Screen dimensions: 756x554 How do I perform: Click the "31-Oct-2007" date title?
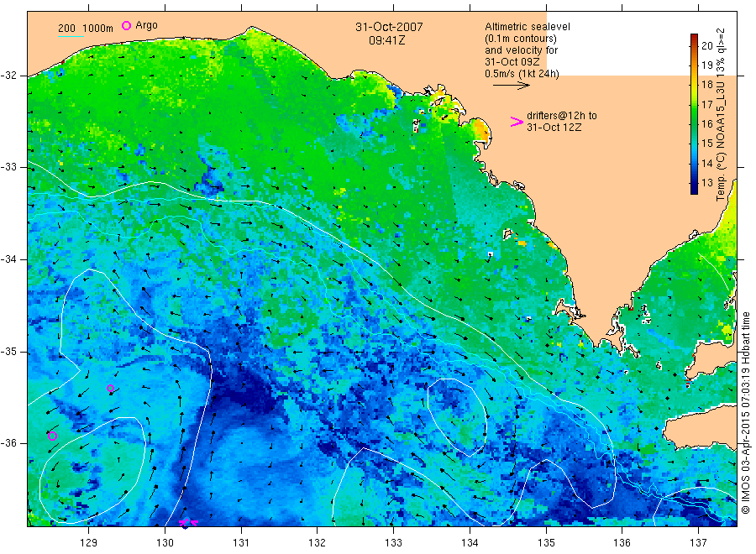point(389,27)
